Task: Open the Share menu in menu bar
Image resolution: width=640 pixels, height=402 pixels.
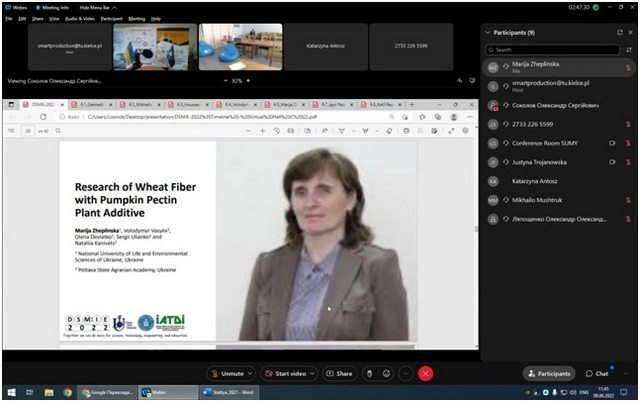Action: (x=38, y=19)
